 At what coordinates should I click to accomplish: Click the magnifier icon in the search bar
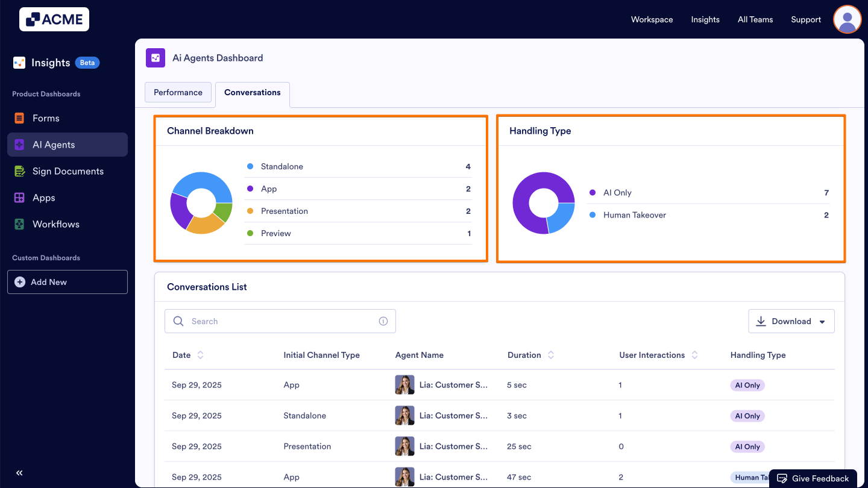click(x=178, y=321)
